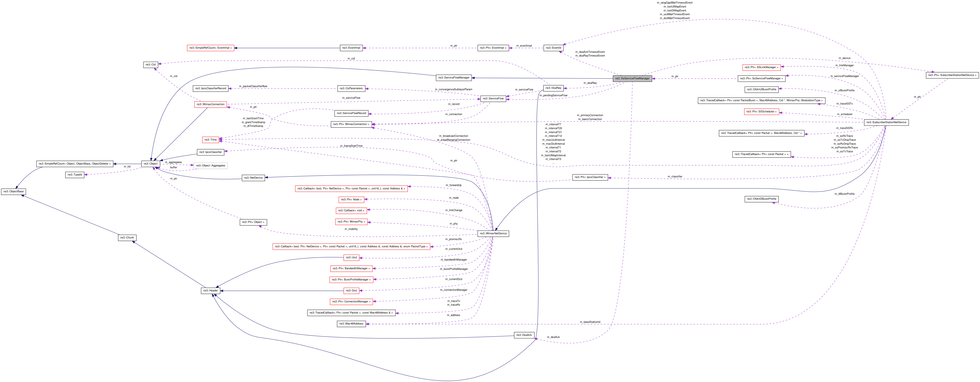Open the ns3::Object class node

point(150,164)
